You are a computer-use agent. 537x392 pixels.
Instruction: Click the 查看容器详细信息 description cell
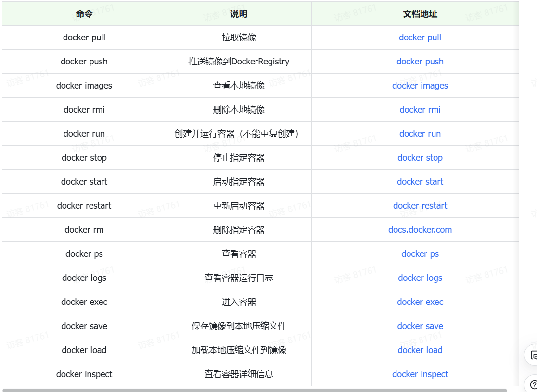(x=239, y=374)
